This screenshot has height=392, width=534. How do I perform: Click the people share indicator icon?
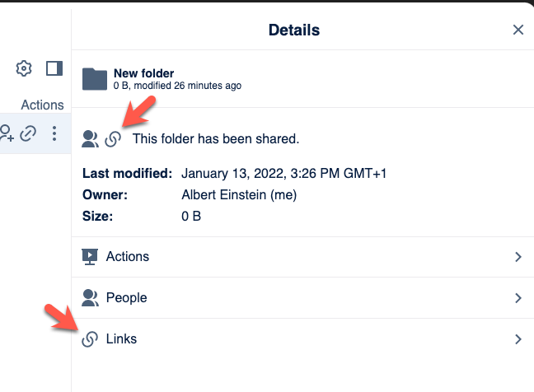(91, 139)
